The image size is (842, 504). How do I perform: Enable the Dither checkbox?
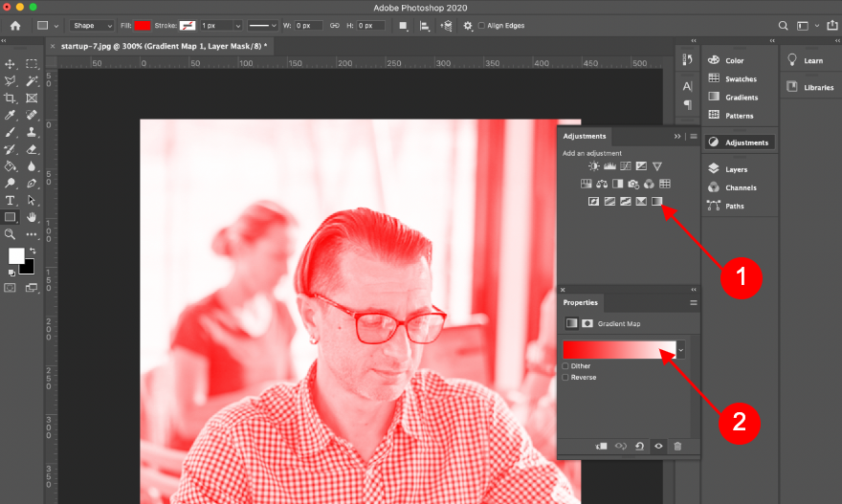click(565, 366)
